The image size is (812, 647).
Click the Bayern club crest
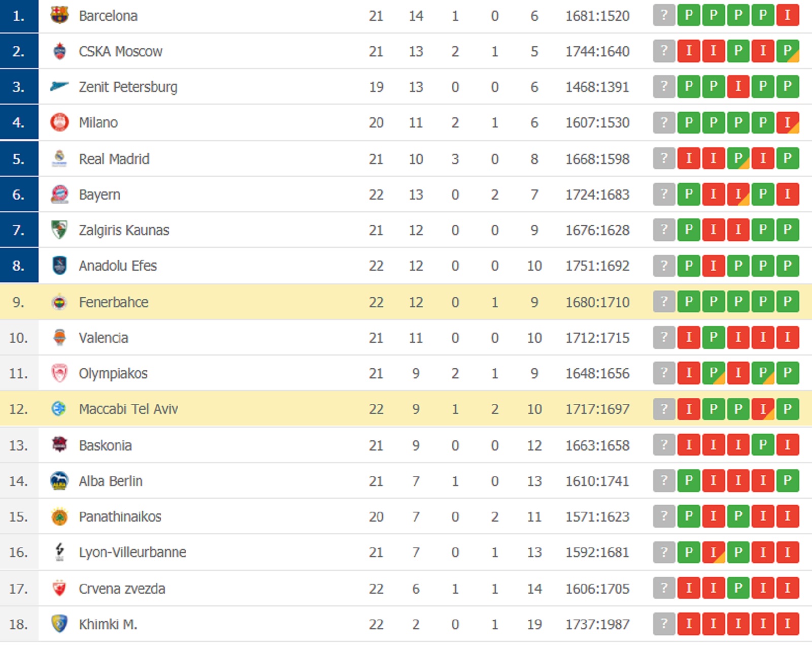59,195
